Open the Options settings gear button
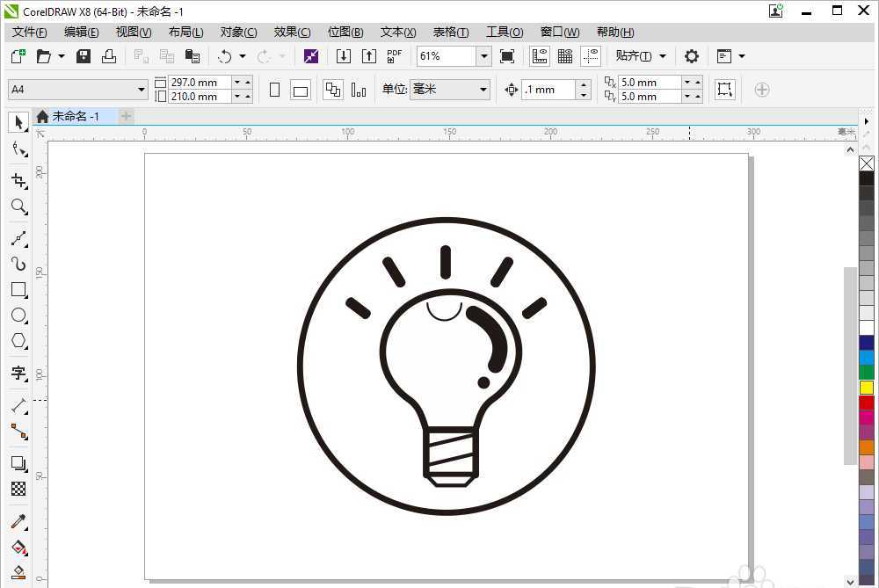The width and height of the screenshot is (879, 588). click(692, 55)
